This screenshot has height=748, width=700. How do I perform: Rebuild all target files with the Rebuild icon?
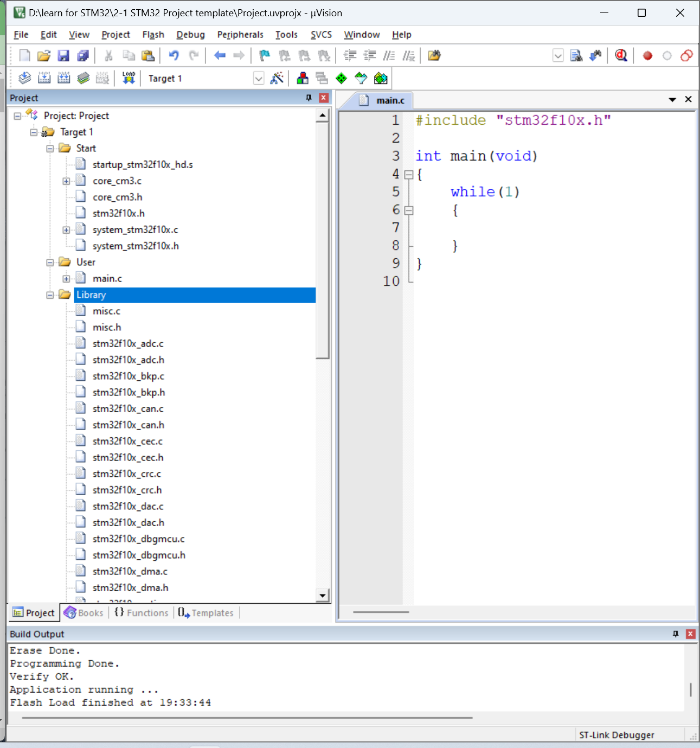64,78
